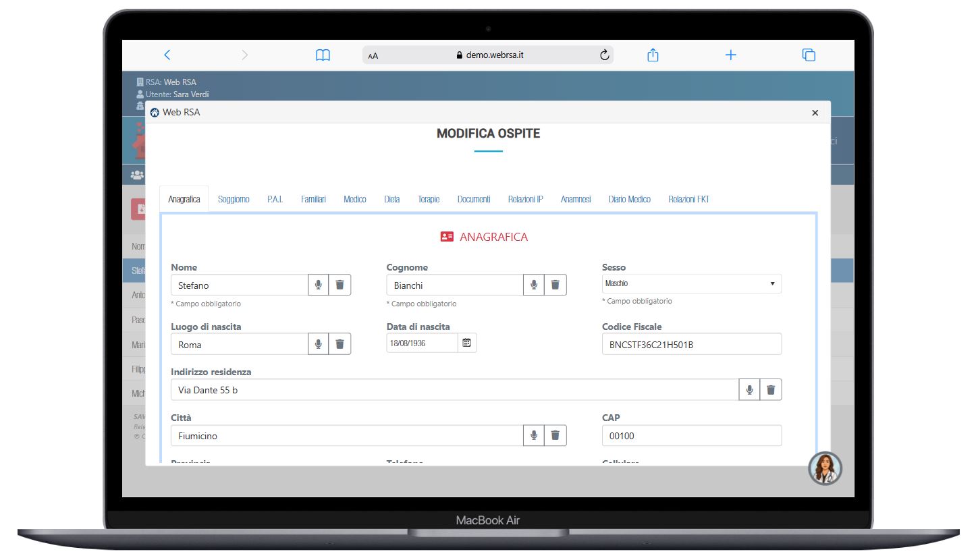This screenshot has height=560, width=978.
Task: Go to the Familiari tab
Action: [x=313, y=199]
